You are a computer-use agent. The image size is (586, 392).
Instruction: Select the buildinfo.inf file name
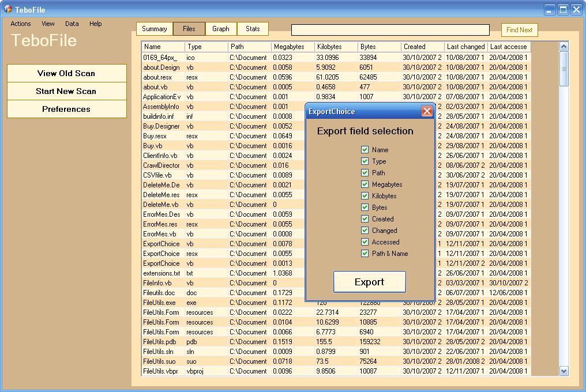159,116
